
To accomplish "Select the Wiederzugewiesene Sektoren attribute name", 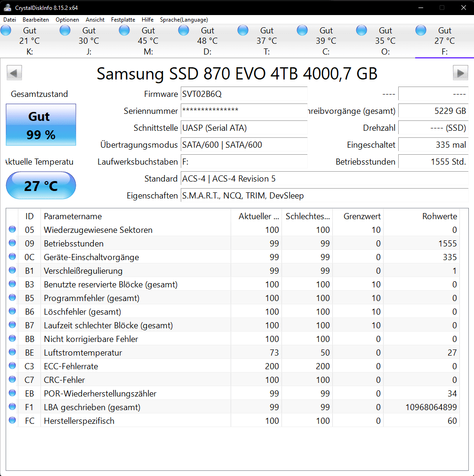I will pos(98,230).
